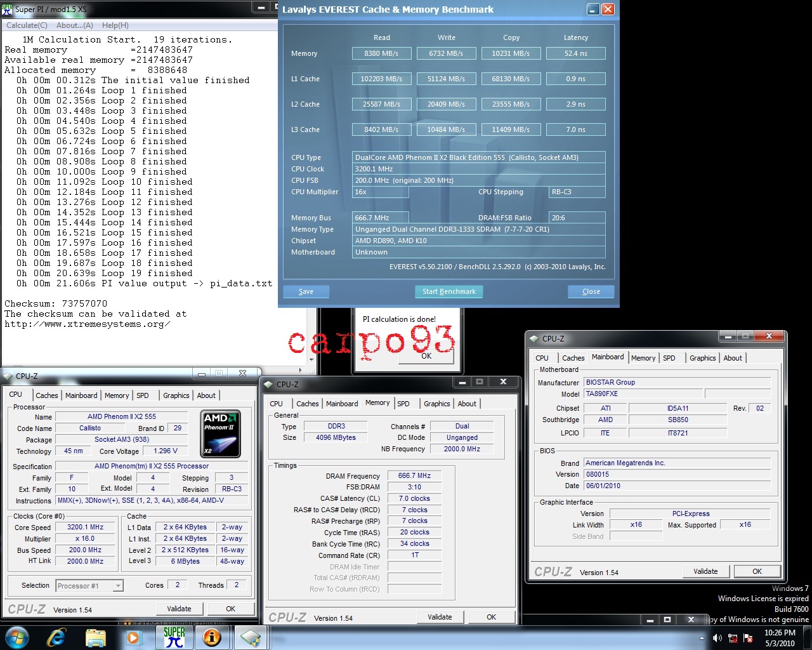The width and height of the screenshot is (812, 650).
Task: Expand the Processor #1 selection dropdown
Action: [x=118, y=586]
